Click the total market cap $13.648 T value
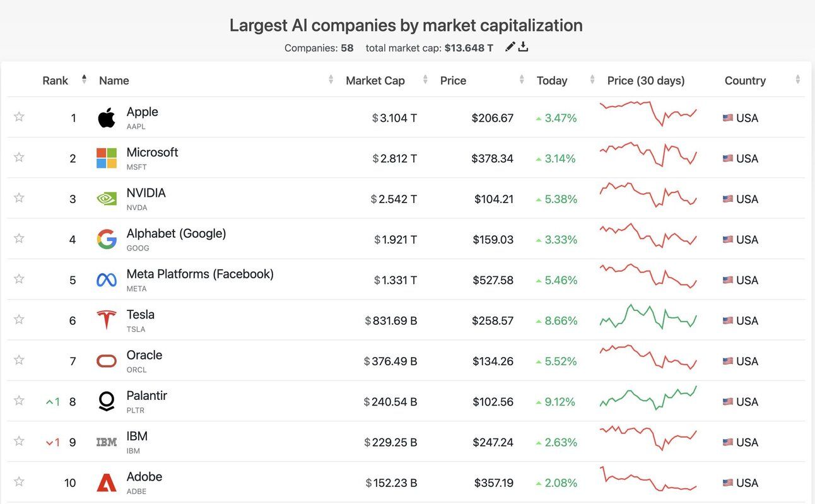This screenshot has height=504, width=815. click(469, 48)
